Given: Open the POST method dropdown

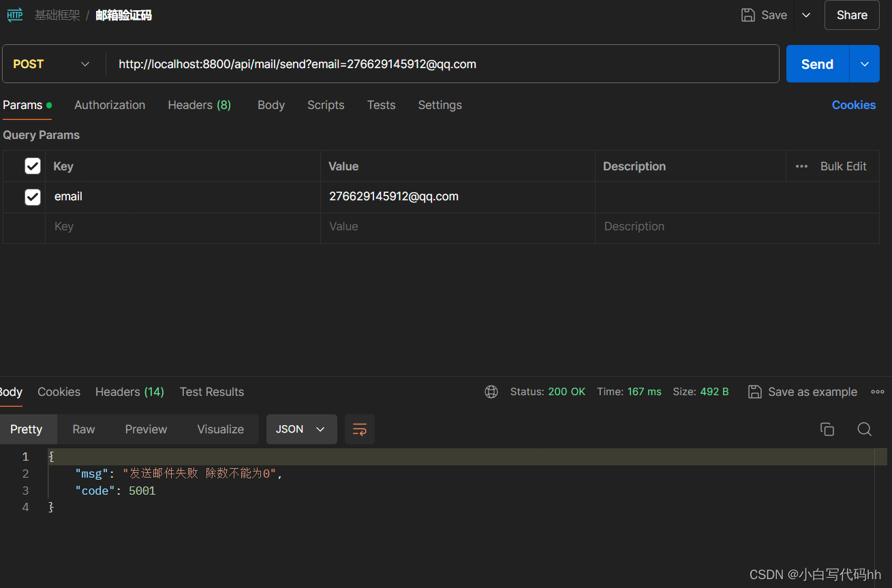Looking at the screenshot, I should click(52, 64).
